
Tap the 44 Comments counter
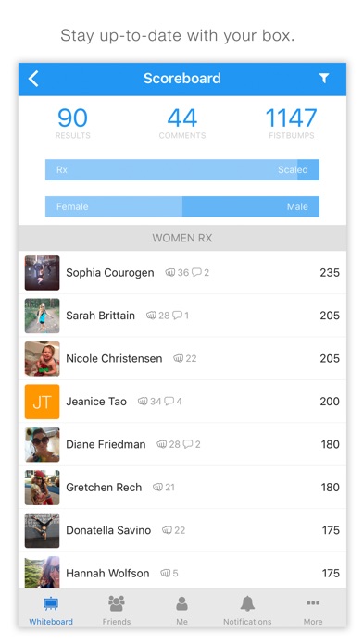coord(182,123)
